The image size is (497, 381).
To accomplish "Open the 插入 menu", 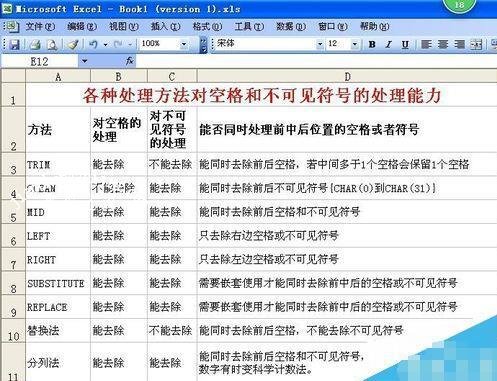I will click(165, 26).
